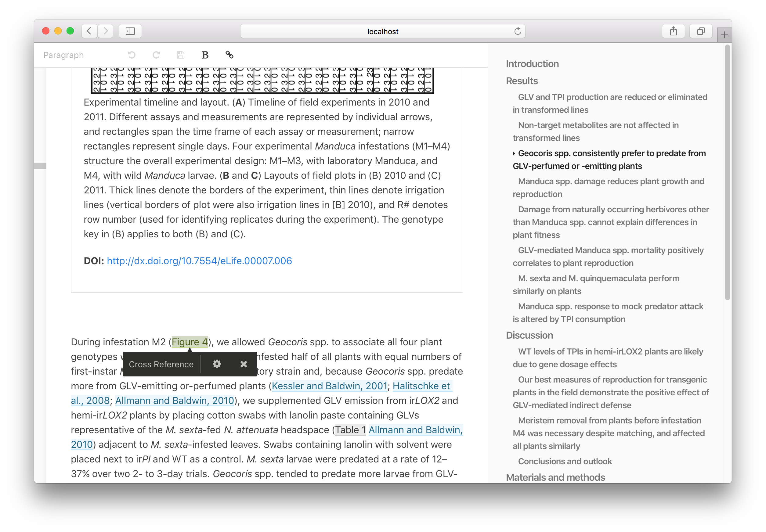The height and width of the screenshot is (532, 766).
Task: Go to Introduction in table of contents
Action: click(532, 64)
